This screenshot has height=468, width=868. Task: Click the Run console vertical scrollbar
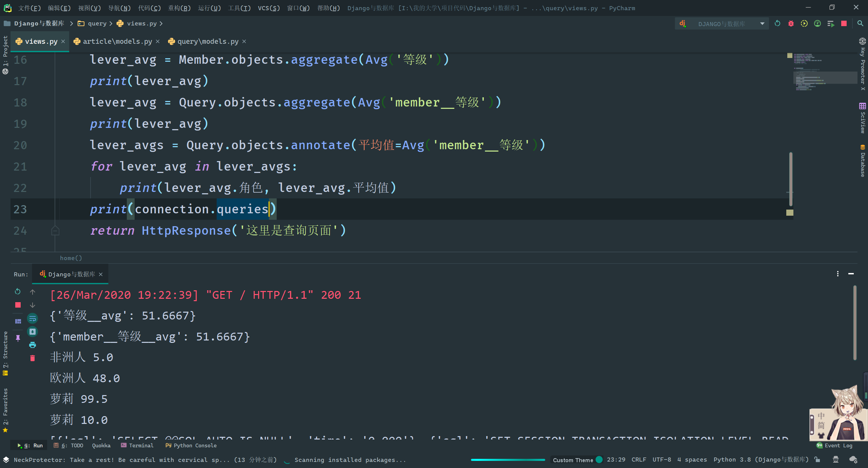(854, 322)
